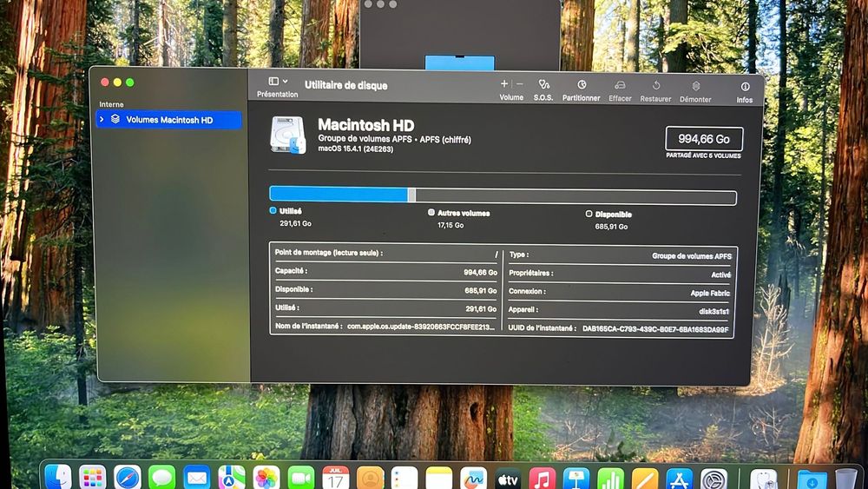The width and height of the screenshot is (868, 489).
Task: Launch Safari from the Dock
Action: 128,478
